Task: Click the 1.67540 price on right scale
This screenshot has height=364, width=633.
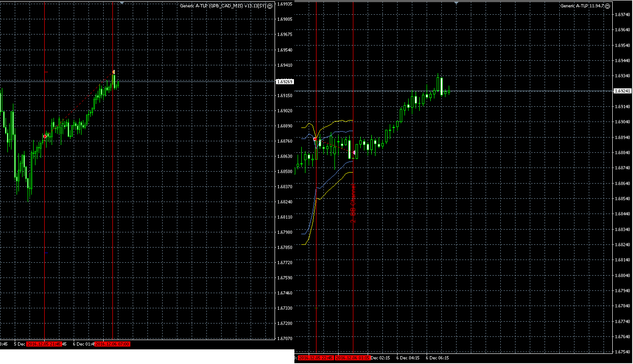Action: [622, 352]
